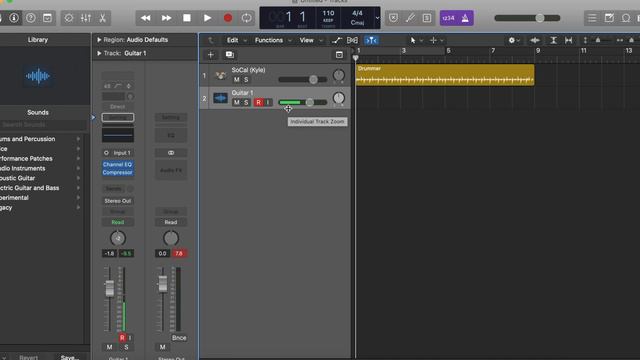Toggle the Waveform Zoom button

pos(535,40)
